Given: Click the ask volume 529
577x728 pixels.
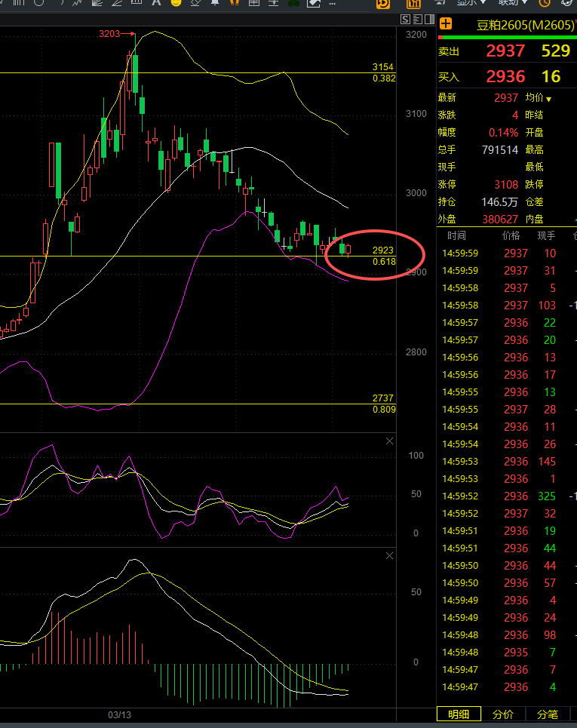Looking at the screenshot, I should coord(556,51).
